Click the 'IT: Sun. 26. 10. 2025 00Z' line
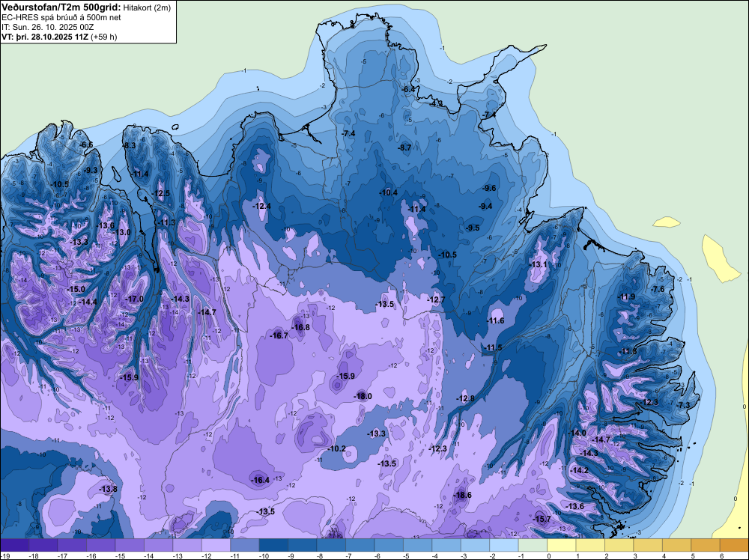The height and width of the screenshot is (560, 749). click(x=48, y=27)
